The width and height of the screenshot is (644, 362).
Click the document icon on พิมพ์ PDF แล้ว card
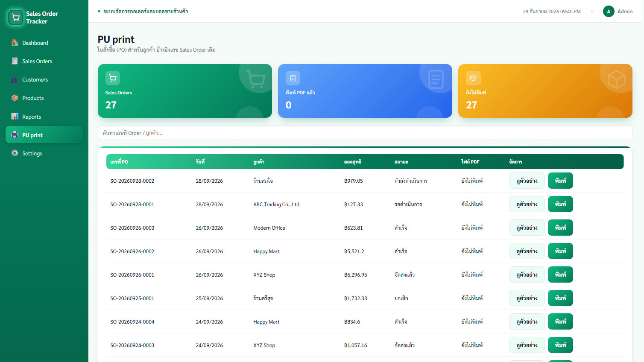(x=293, y=78)
